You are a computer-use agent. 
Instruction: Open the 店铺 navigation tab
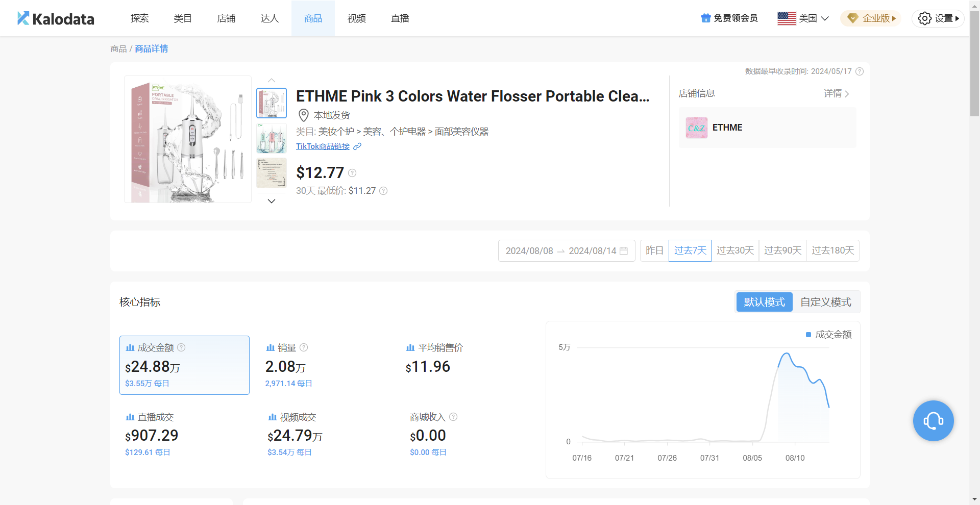point(226,18)
